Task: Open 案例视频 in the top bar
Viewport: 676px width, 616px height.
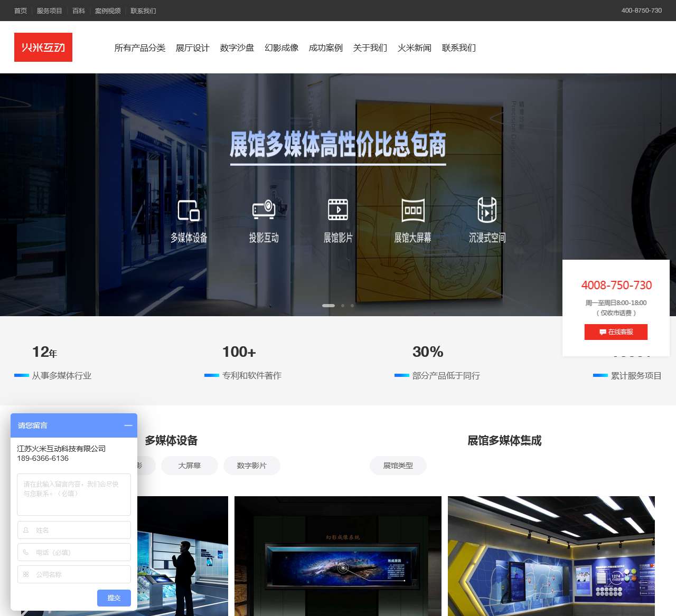Action: (108, 11)
